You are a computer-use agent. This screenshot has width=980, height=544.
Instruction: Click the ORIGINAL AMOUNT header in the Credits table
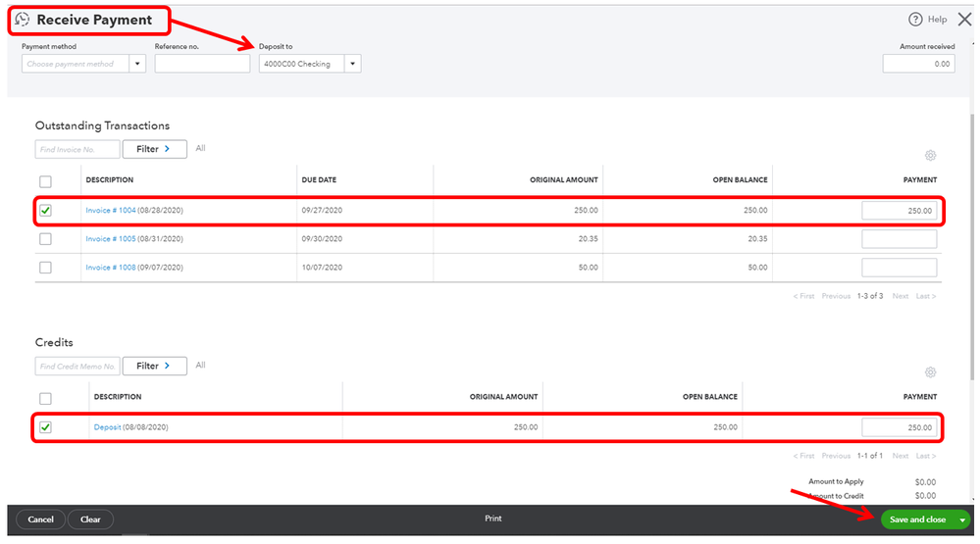pos(504,397)
